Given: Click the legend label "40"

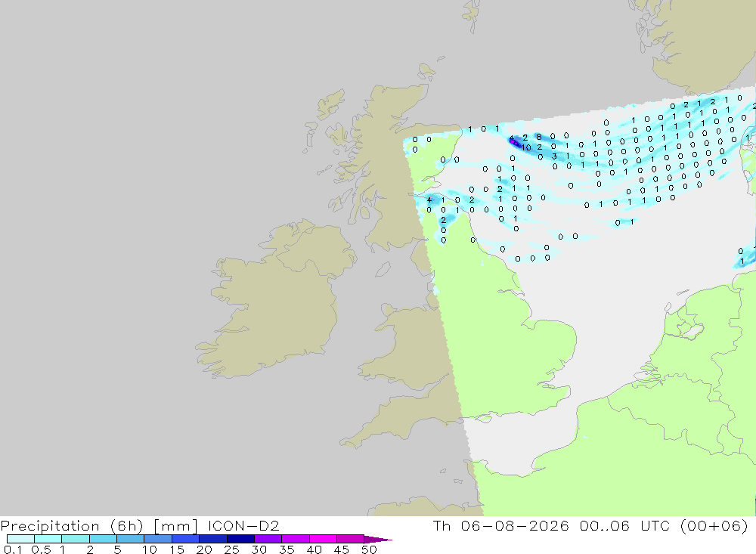Looking at the screenshot, I should point(314,549).
